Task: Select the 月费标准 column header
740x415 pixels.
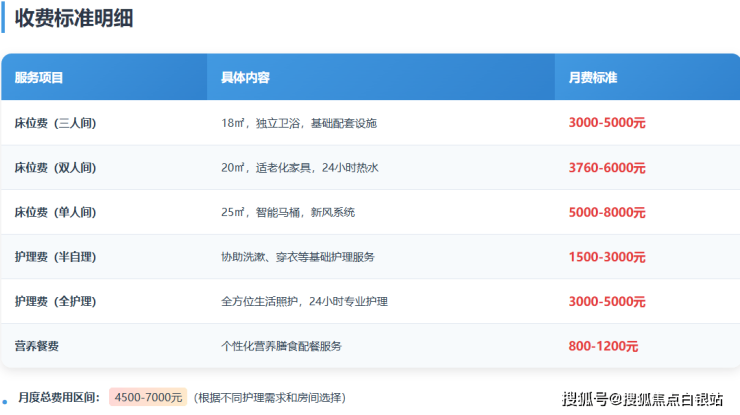Action: click(593, 78)
